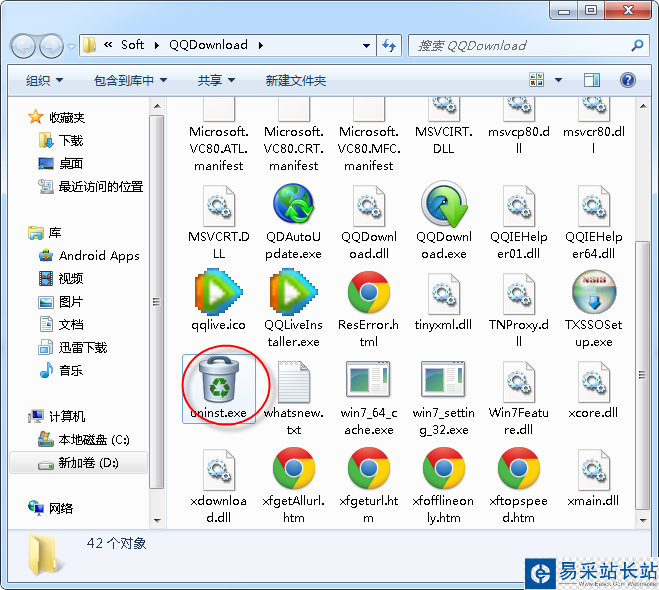Select the uninst.exe recycle bin icon
Image resolution: width=659 pixels, height=590 pixels.
coord(219,379)
